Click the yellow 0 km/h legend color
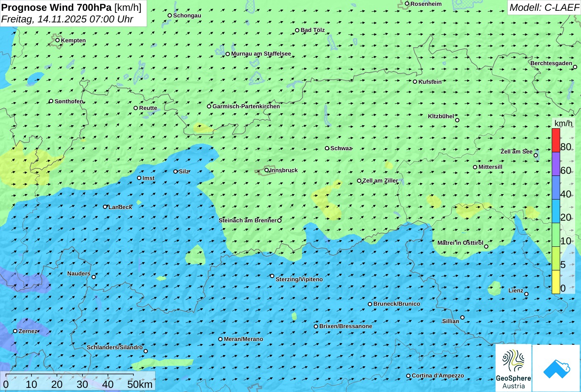581x392 pixels. point(556,282)
